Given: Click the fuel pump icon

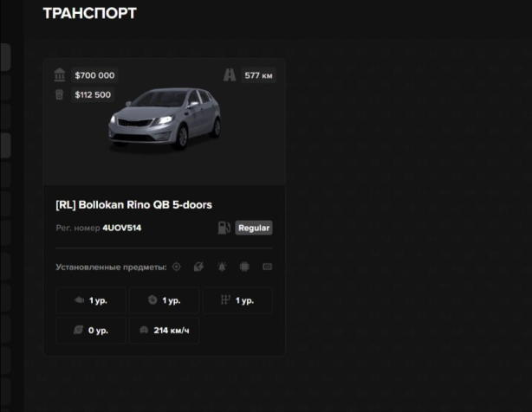Looking at the screenshot, I should click(x=224, y=228).
